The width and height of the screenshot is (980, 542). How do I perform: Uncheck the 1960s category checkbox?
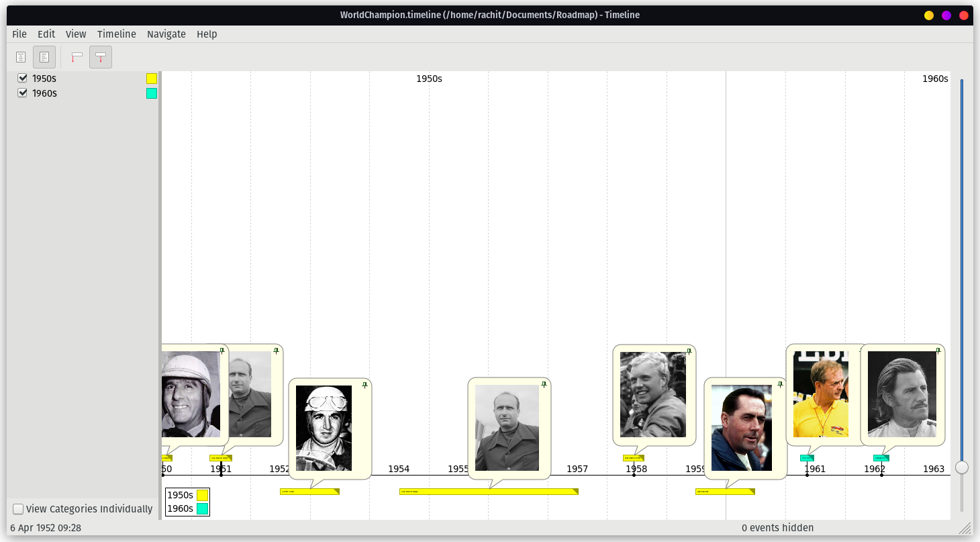22,93
